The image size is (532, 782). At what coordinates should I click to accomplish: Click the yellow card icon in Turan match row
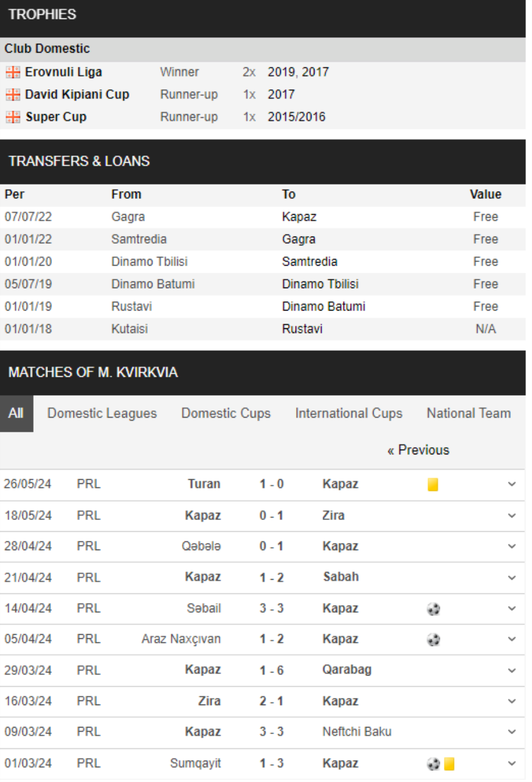[x=433, y=484]
